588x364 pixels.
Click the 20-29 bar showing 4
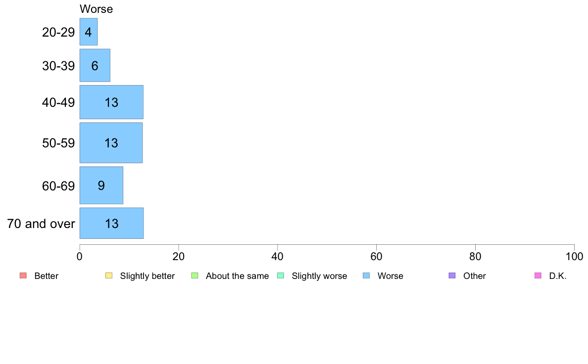(x=89, y=32)
